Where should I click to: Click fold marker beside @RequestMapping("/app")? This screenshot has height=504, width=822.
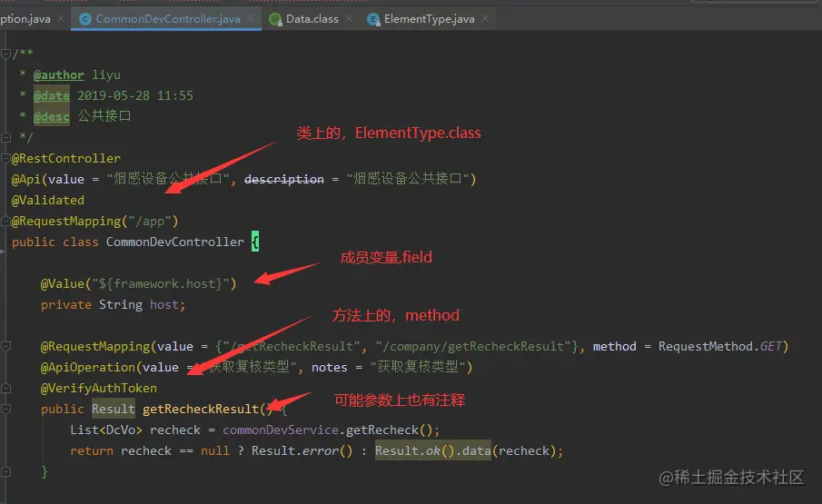pyautogui.click(x=6, y=221)
